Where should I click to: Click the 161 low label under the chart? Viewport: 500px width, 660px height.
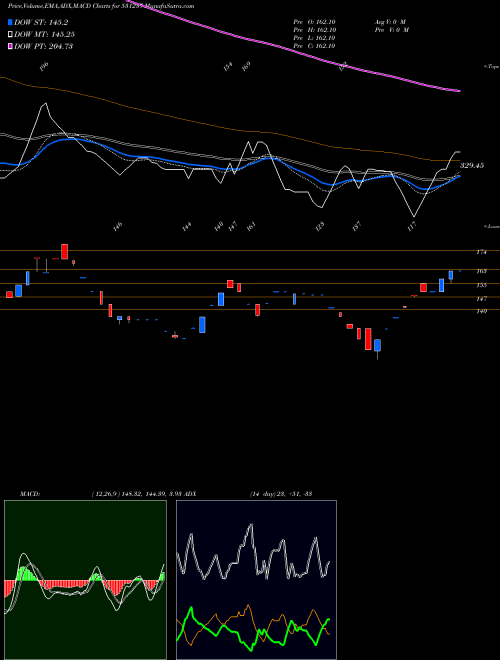251,226
